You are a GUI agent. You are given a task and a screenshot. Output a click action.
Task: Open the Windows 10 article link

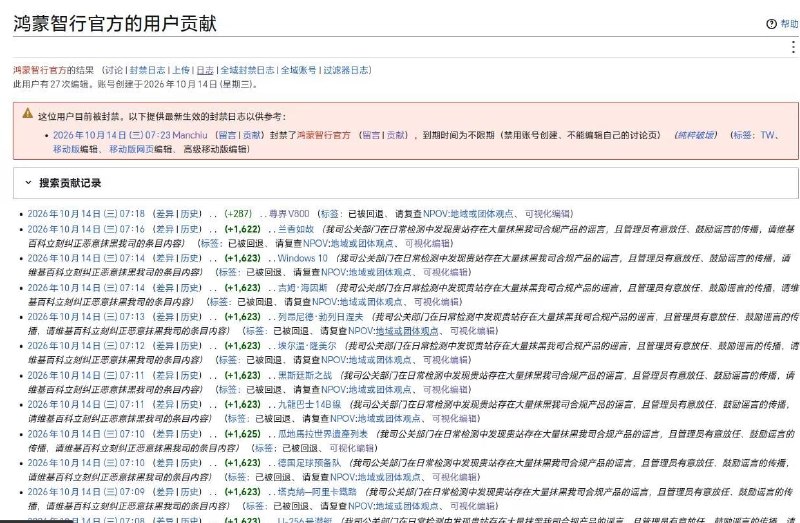303,258
